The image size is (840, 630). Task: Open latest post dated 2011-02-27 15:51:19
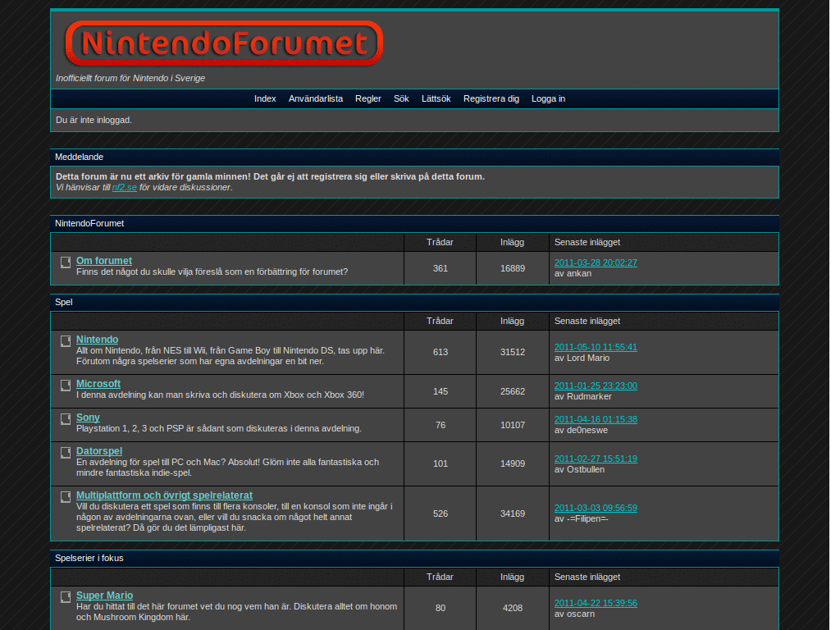tap(596, 459)
